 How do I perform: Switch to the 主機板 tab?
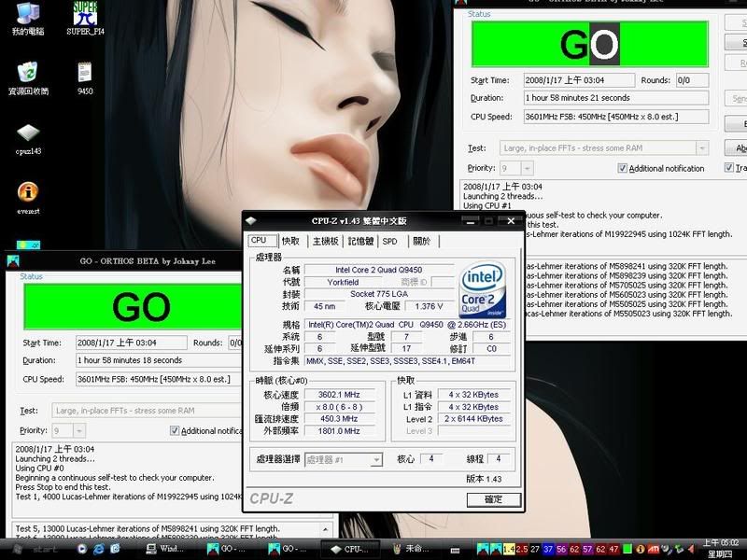325,241
